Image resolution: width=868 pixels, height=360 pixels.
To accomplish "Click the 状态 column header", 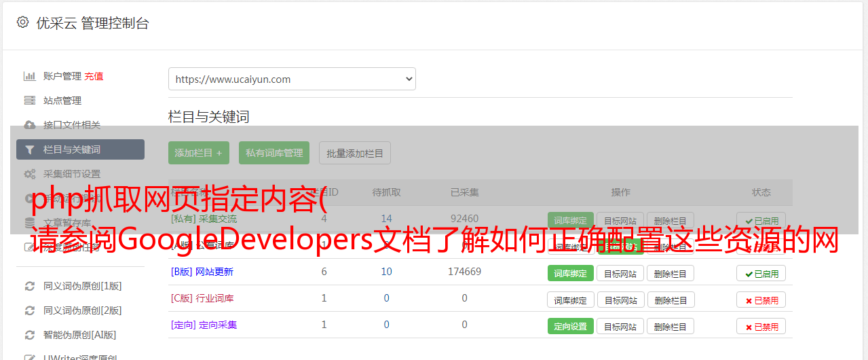I will pos(761,192).
